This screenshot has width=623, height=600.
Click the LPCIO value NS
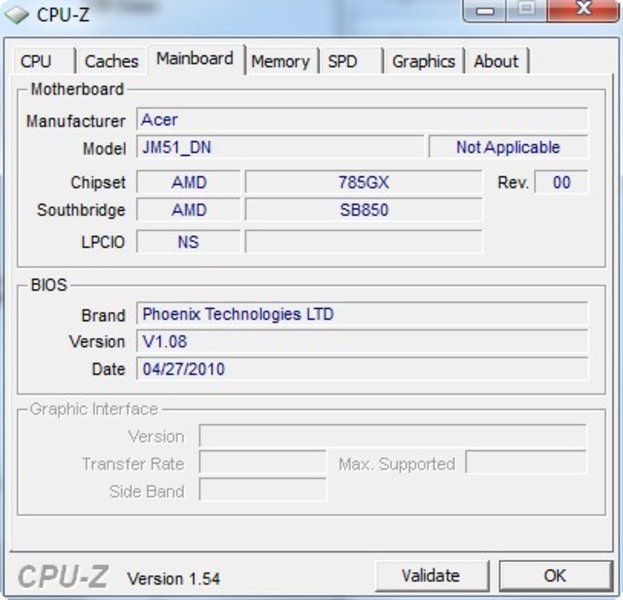(x=189, y=242)
